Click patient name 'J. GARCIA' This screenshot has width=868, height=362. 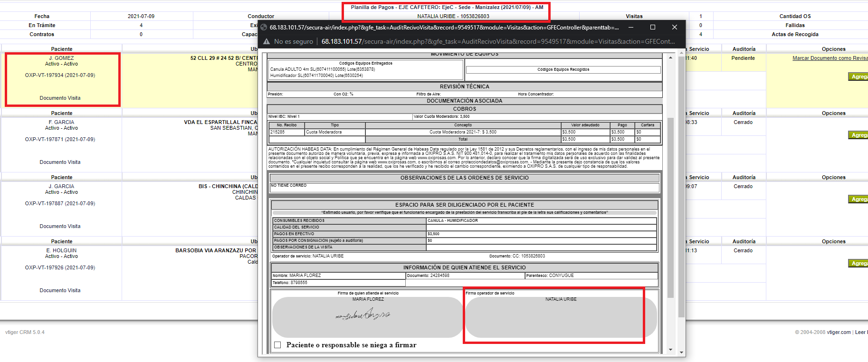(x=61, y=186)
